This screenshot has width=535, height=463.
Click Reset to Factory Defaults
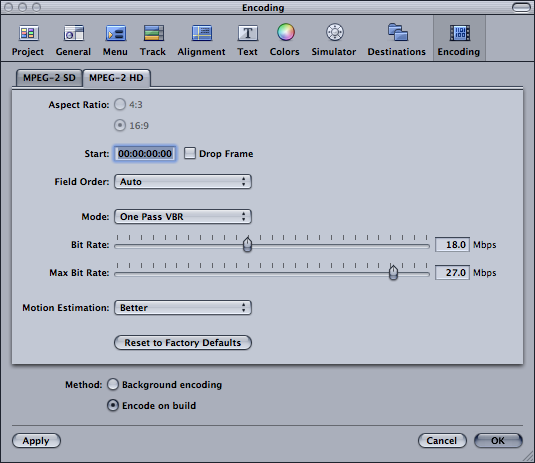pyautogui.click(x=183, y=343)
